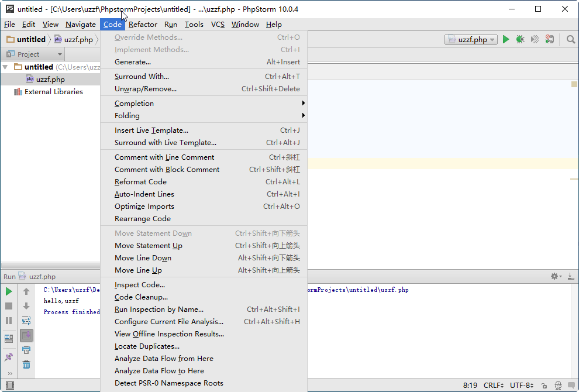579x392 pixels.
Task: Open the File menu
Action: [x=9, y=25]
